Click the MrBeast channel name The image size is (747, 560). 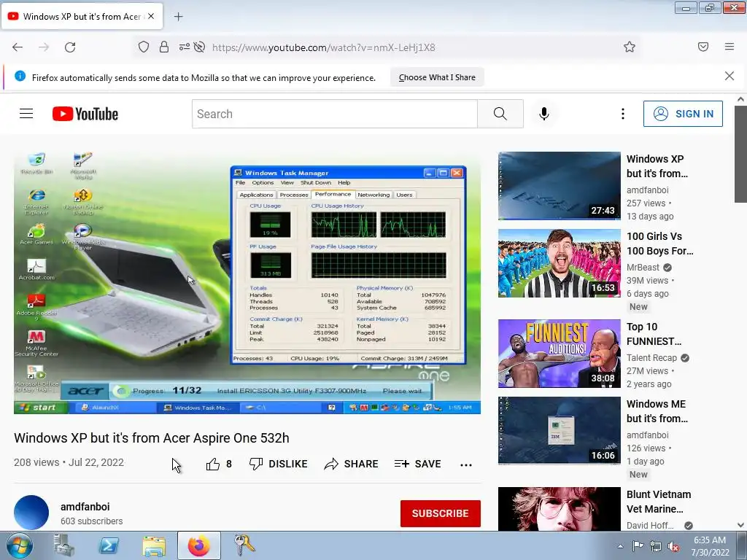(x=643, y=267)
